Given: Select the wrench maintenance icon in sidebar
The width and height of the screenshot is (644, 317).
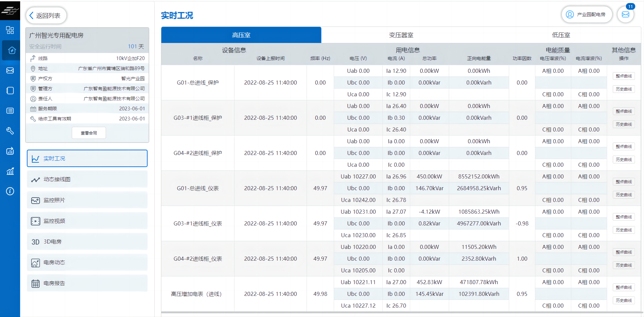Looking at the screenshot, I should (10, 131).
